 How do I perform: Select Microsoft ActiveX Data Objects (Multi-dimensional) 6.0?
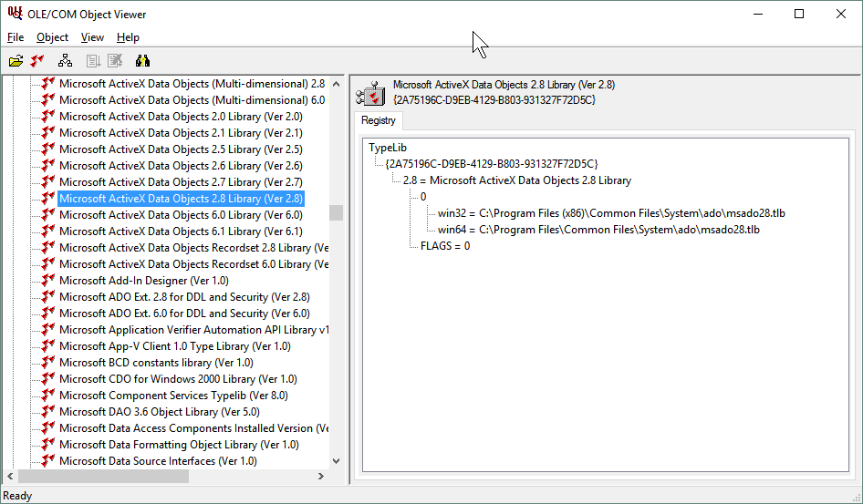192,100
